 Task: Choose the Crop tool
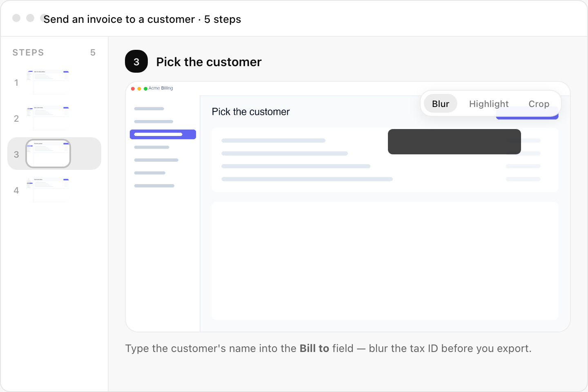(x=539, y=104)
